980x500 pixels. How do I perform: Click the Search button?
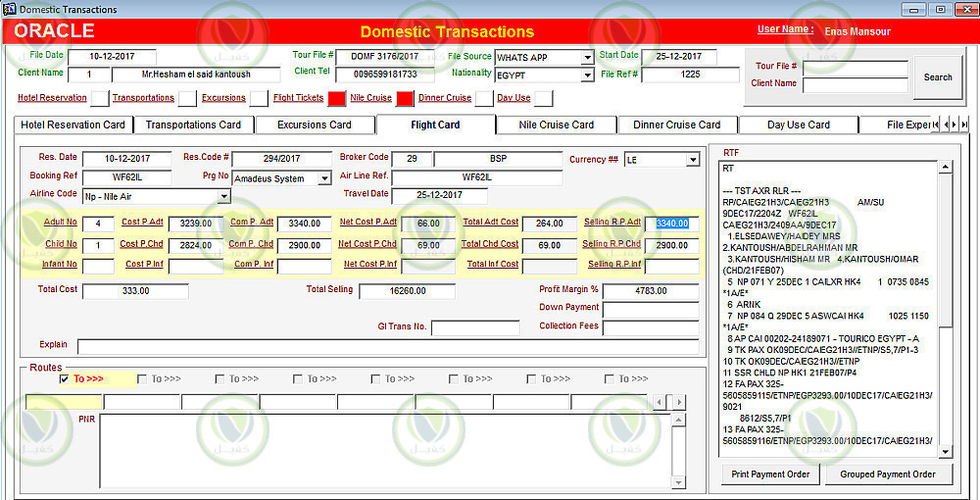(x=938, y=77)
